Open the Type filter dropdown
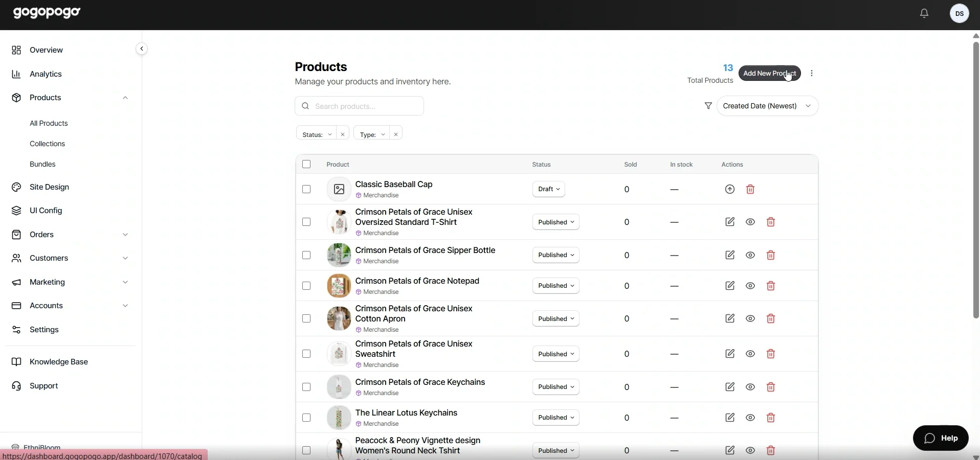 pos(372,134)
